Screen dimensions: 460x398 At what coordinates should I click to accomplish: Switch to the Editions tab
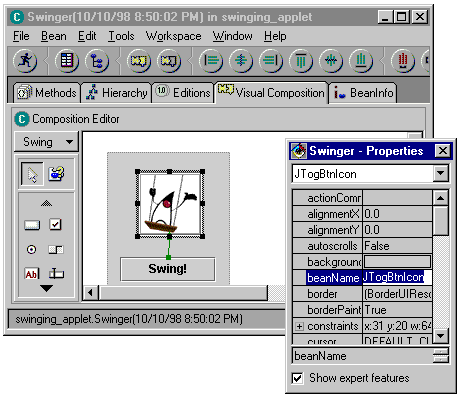tap(183, 93)
